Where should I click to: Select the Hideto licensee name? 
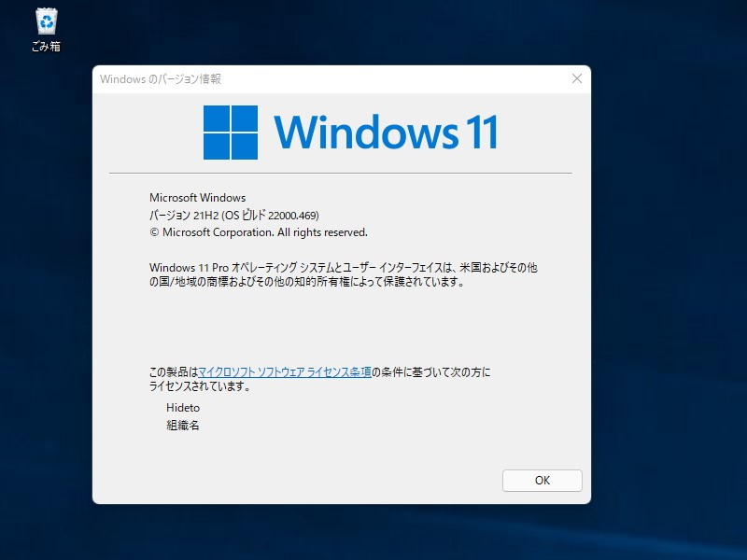[x=184, y=408]
